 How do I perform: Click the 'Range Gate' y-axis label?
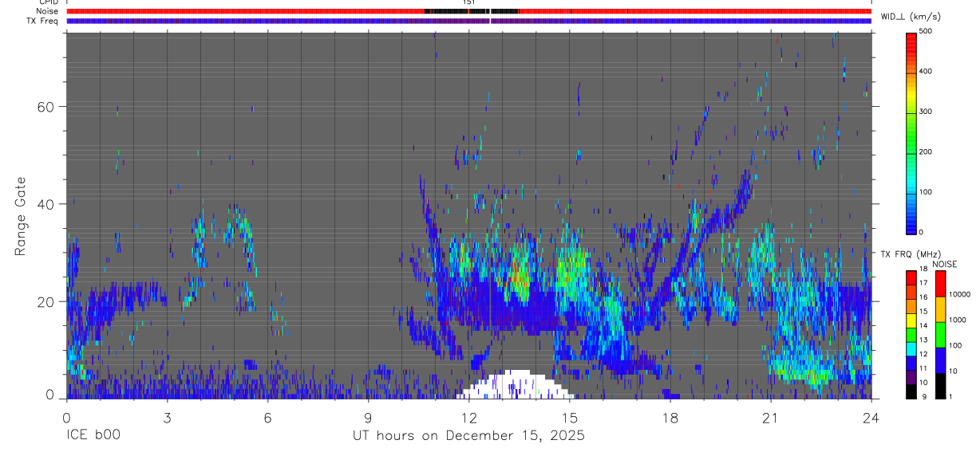21,215
